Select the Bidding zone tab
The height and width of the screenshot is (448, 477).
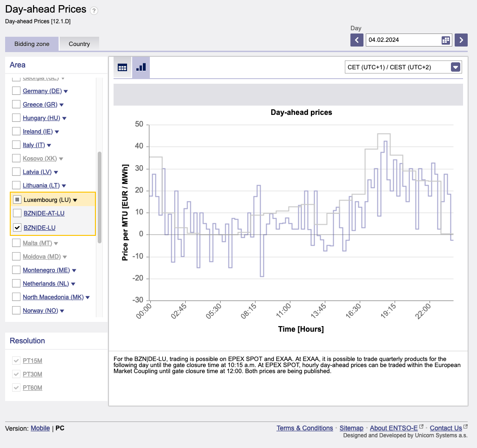(x=31, y=44)
